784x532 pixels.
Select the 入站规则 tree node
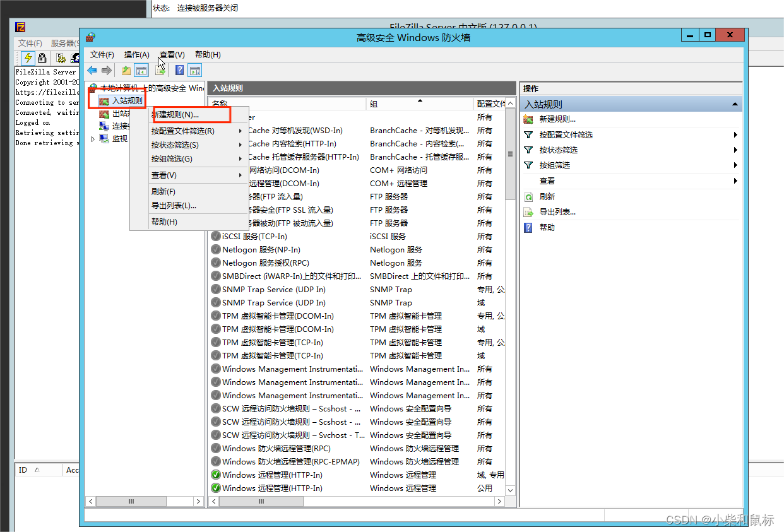127,101
